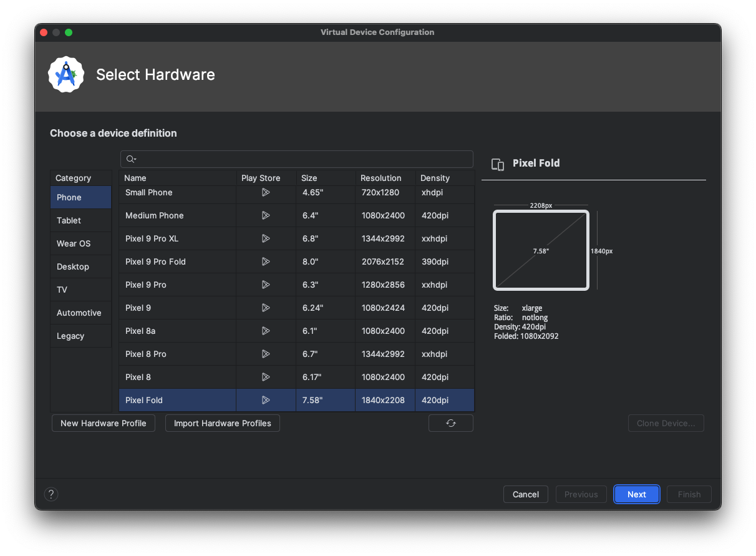Click Import Hardware Profiles button

[x=223, y=423]
